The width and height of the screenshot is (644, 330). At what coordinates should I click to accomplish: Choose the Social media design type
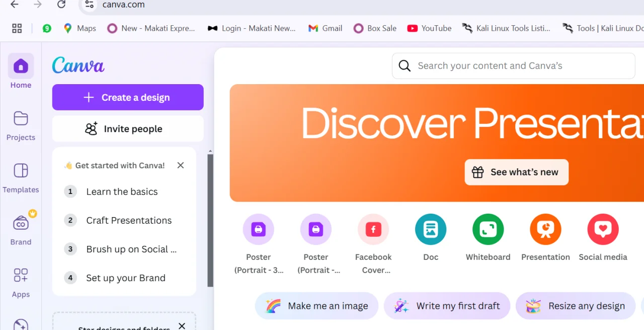click(x=603, y=238)
